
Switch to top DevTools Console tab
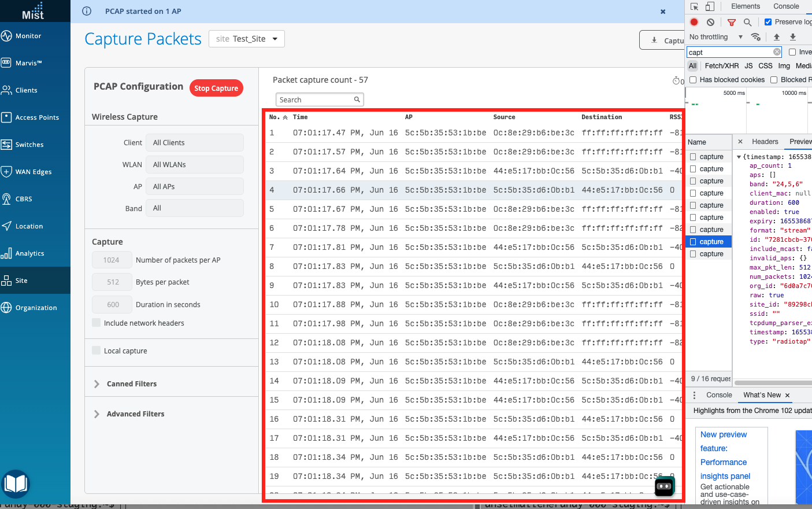pos(786,6)
